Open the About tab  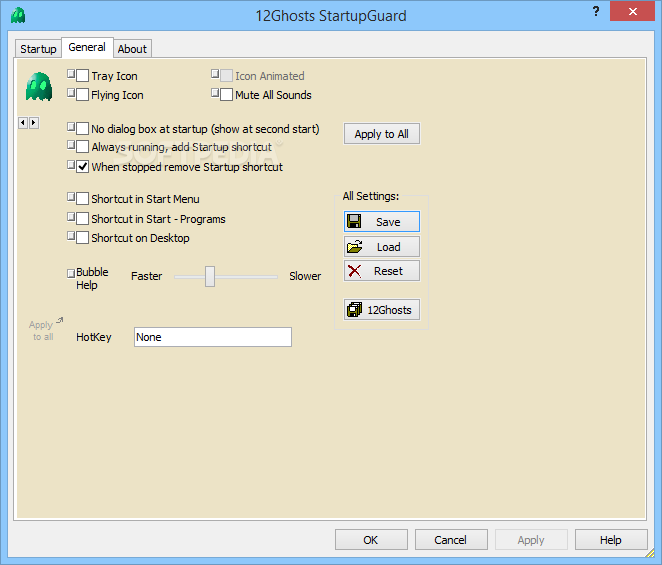click(x=132, y=49)
